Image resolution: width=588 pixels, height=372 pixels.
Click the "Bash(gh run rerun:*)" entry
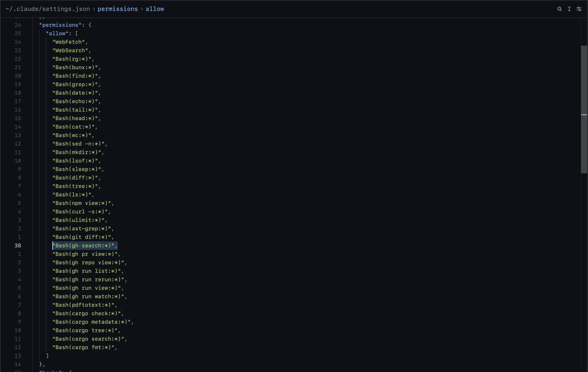[90, 279]
